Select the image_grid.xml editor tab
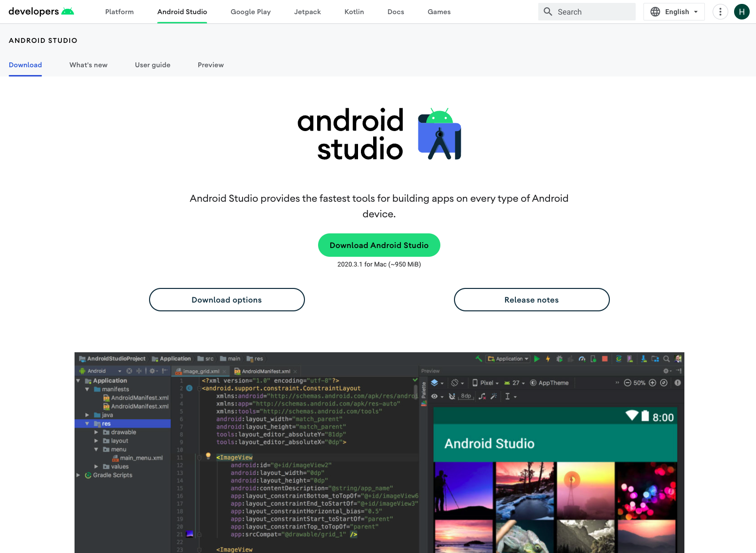 (x=201, y=371)
